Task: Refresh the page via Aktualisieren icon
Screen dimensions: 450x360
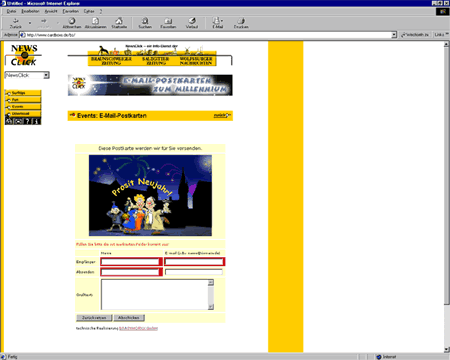Action: coord(95,23)
